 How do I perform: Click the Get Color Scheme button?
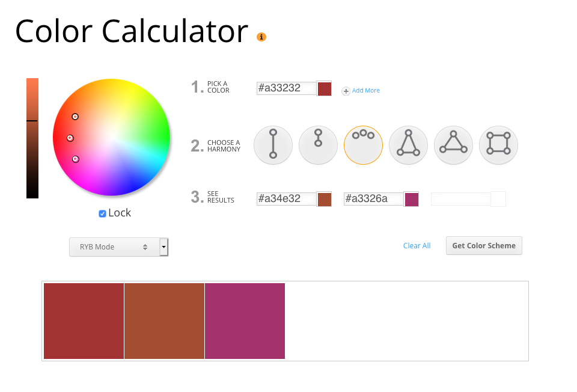pyautogui.click(x=484, y=246)
